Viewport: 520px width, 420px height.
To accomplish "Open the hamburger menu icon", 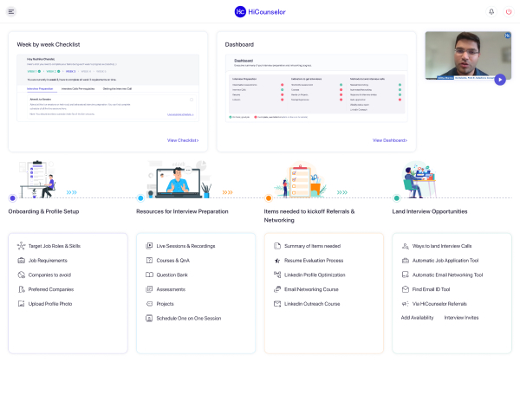I will tap(11, 11).
